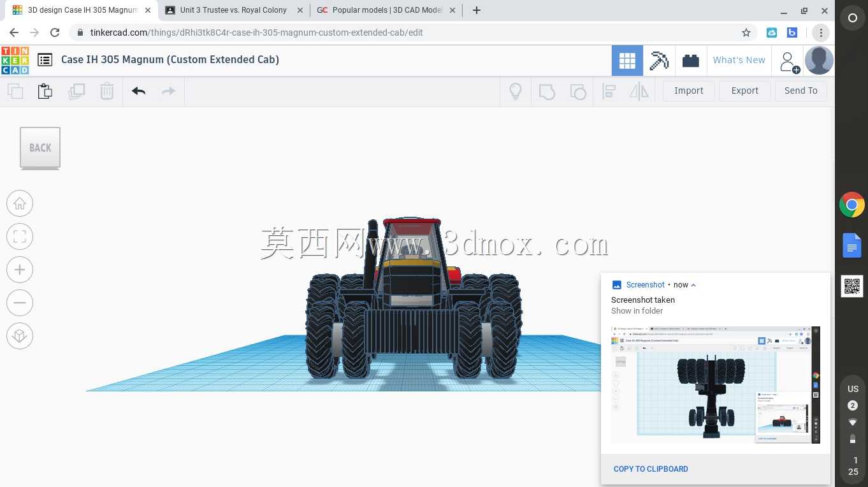Close the Unit 3 Trustee tab
Screen dimensions: 868x487
point(300,10)
